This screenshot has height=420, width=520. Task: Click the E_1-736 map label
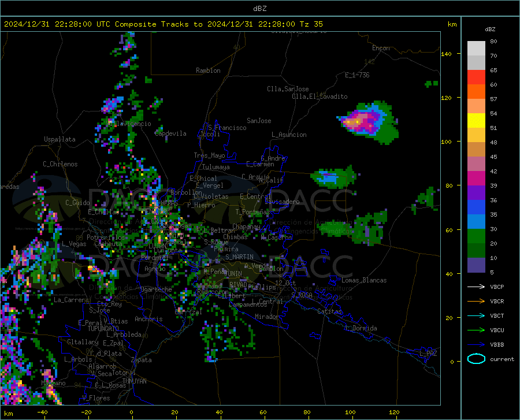click(x=357, y=75)
